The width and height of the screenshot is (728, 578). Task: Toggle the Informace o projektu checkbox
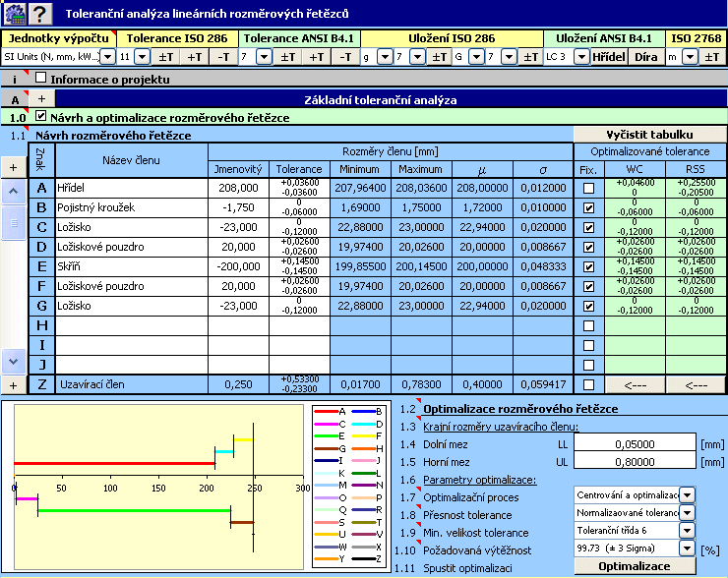41,78
